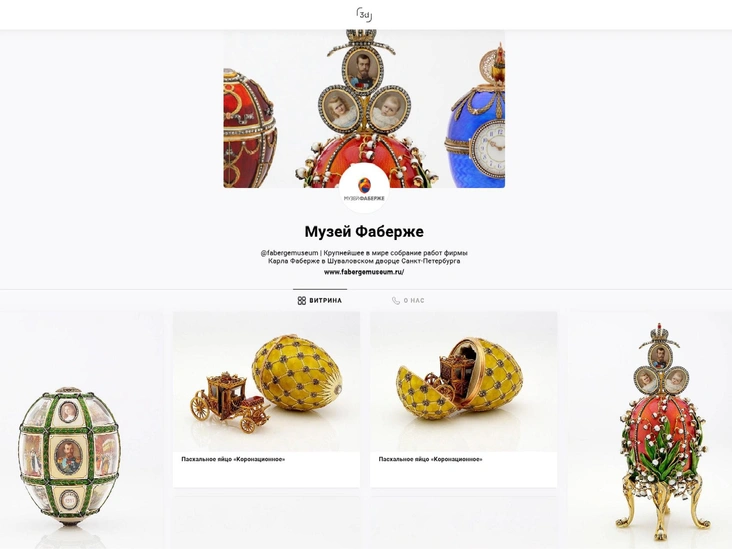Image resolution: width=732 pixels, height=549 pixels.
Task: Open the green lattice portrait egg
Action: click(70, 457)
